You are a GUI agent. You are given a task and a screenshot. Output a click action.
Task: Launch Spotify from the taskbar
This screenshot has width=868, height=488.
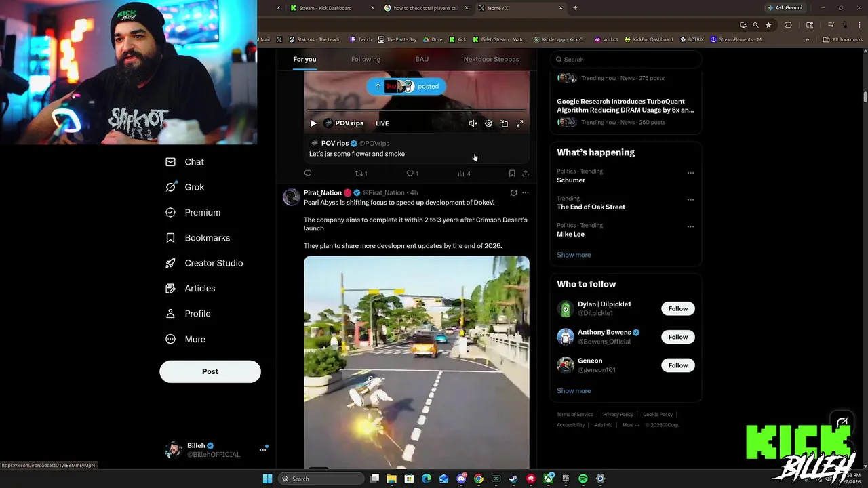(583, 479)
